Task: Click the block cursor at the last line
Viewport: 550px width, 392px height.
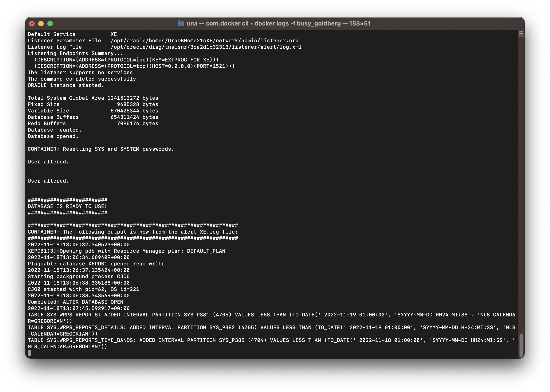Action: [x=29, y=353]
